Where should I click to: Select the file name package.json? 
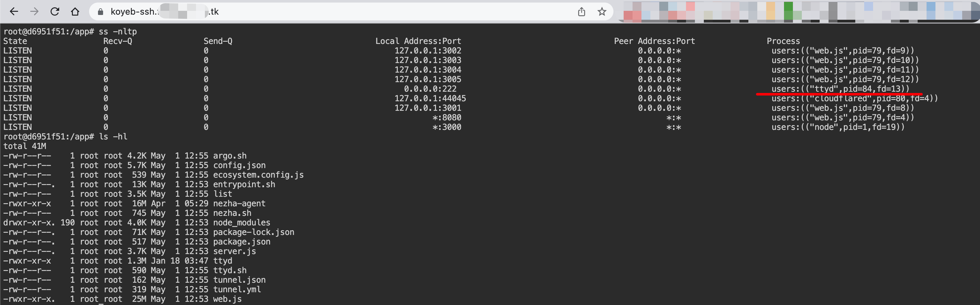tap(241, 241)
